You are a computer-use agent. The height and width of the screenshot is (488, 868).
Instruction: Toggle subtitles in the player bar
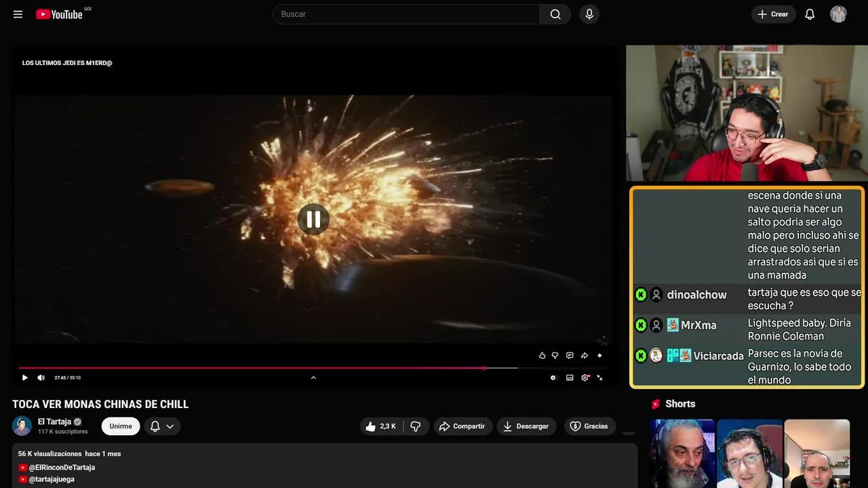(570, 378)
